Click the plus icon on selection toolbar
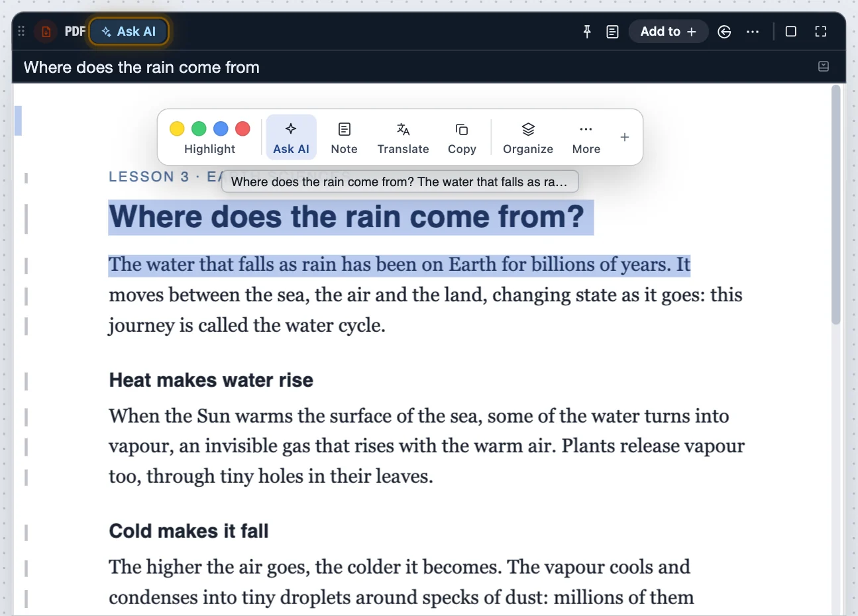The width and height of the screenshot is (858, 616). (624, 137)
